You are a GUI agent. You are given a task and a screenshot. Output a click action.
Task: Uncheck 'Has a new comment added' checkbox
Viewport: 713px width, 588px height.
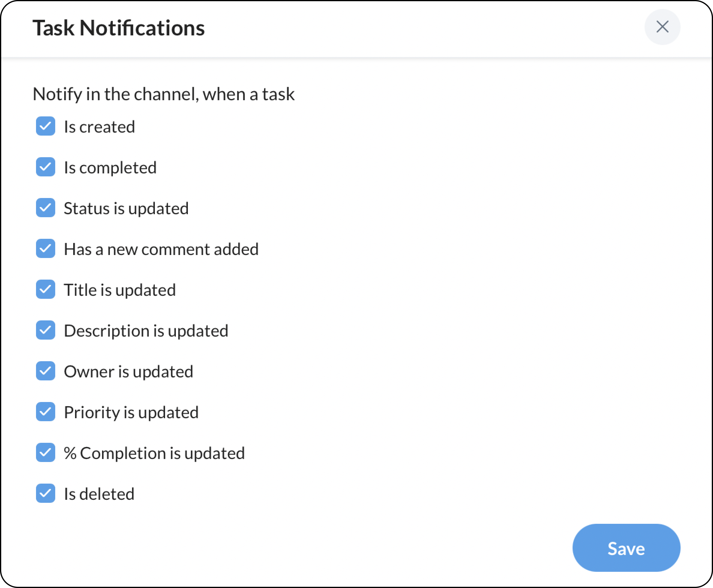click(x=45, y=249)
